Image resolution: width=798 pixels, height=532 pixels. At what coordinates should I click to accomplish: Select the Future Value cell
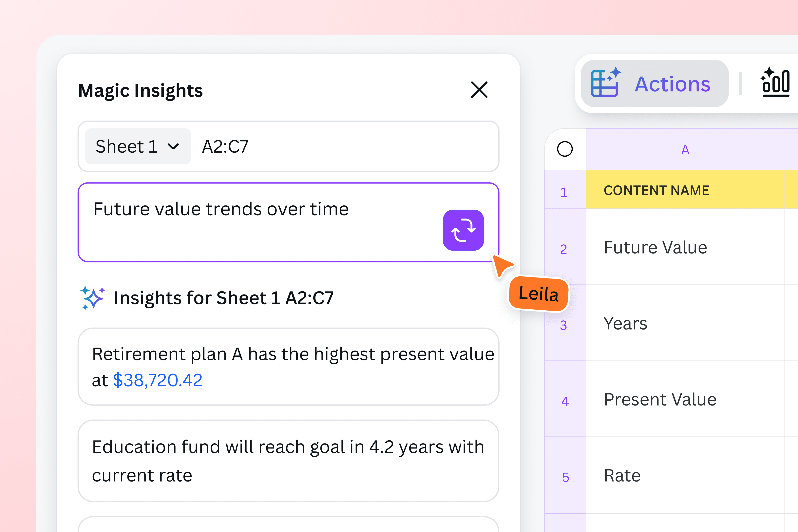click(655, 247)
